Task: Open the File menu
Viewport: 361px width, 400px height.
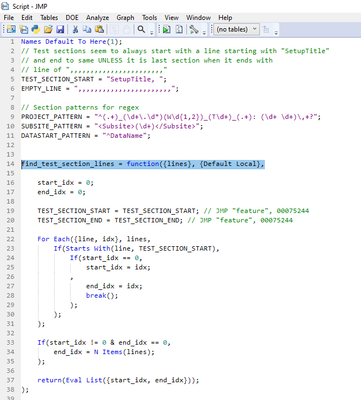Action: [9, 18]
